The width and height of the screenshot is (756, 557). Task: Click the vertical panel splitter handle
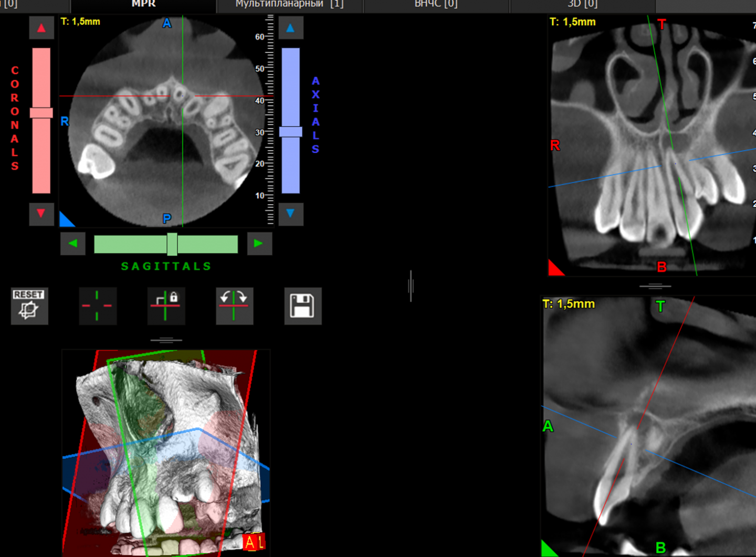coord(411,286)
